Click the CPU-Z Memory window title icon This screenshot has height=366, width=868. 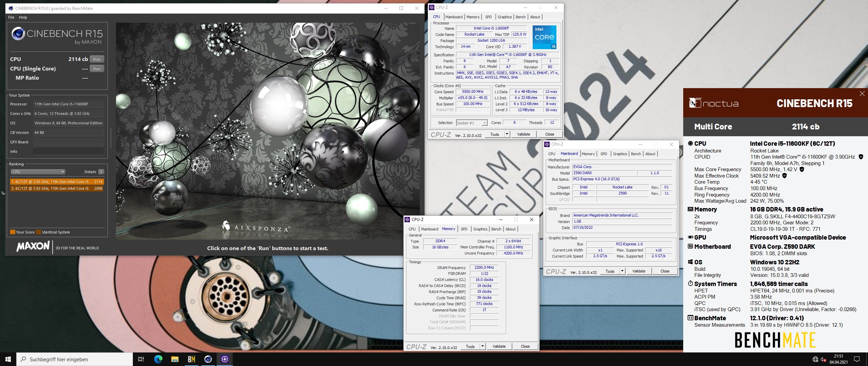click(408, 220)
